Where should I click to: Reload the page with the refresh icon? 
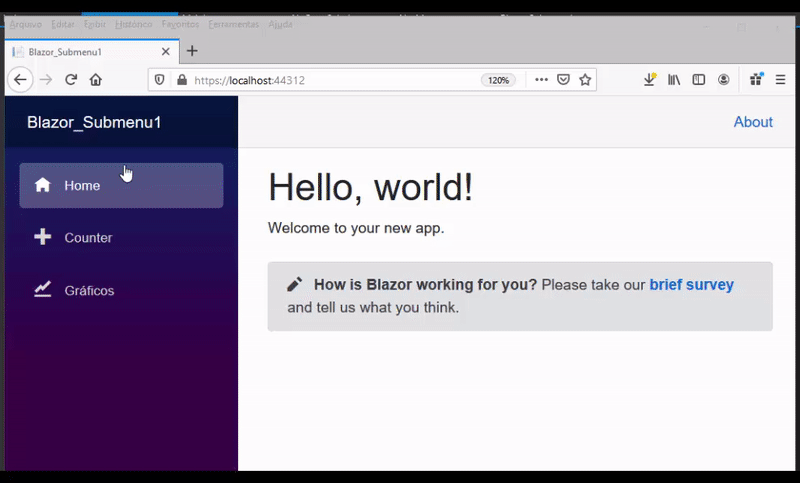[71, 80]
